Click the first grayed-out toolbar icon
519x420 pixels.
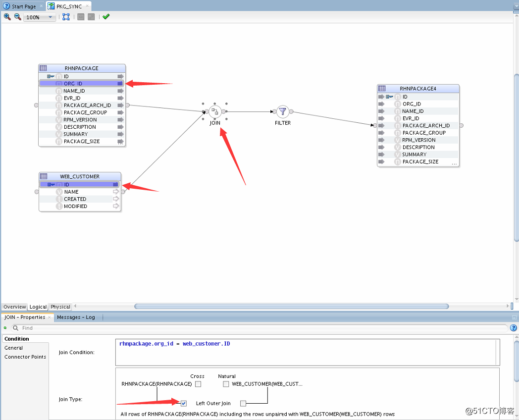click(81, 17)
